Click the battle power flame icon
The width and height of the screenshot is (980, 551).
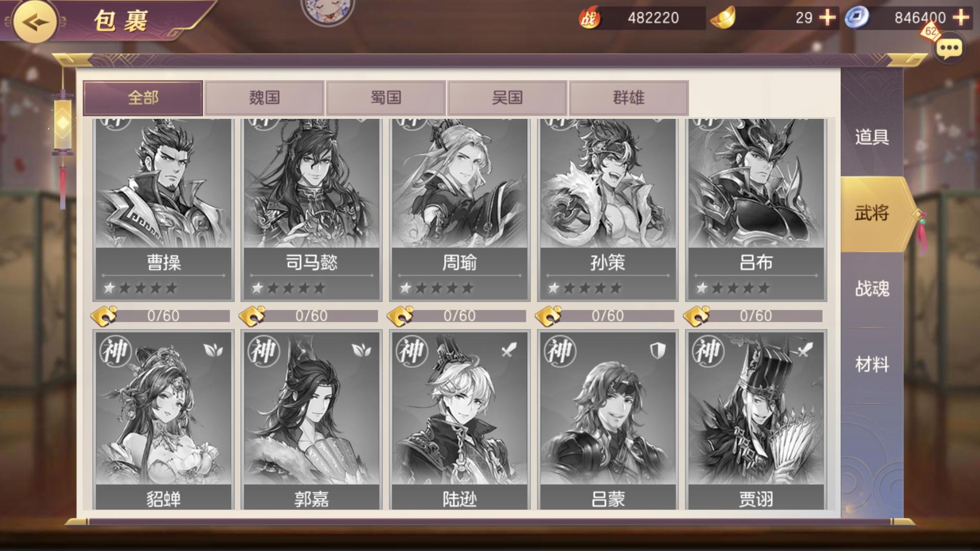coord(589,18)
